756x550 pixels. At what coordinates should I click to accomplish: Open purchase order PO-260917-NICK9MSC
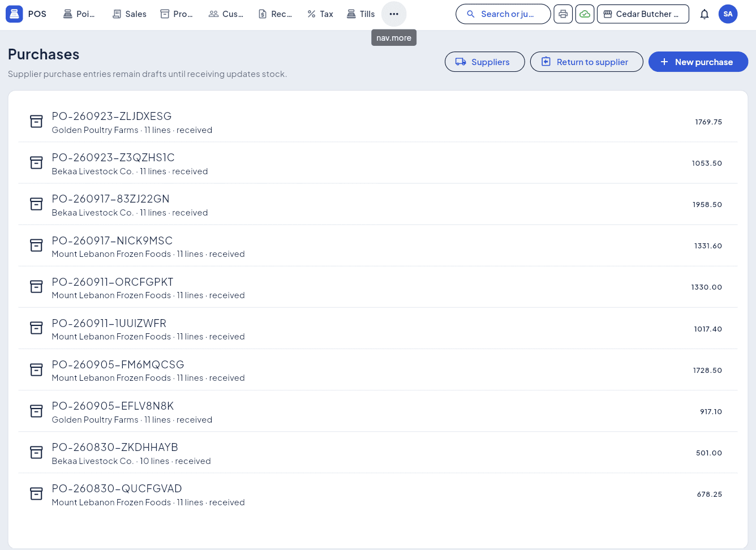pyautogui.click(x=378, y=246)
